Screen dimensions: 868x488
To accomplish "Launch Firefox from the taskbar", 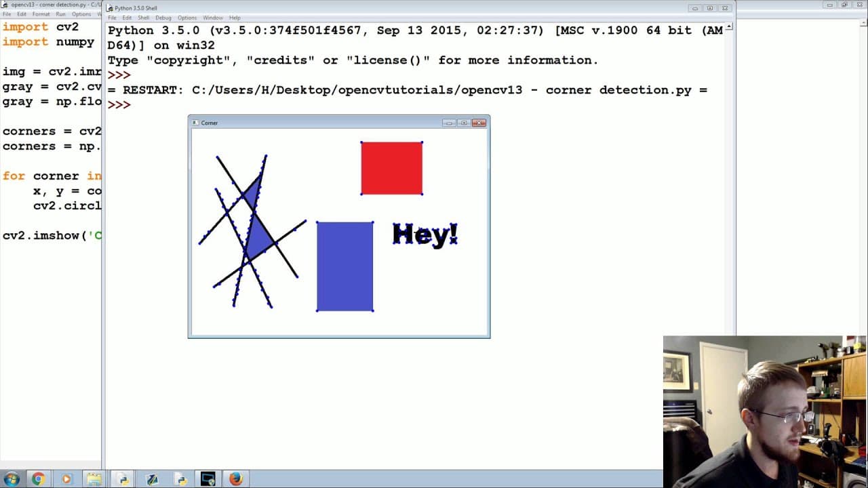I will click(x=235, y=479).
